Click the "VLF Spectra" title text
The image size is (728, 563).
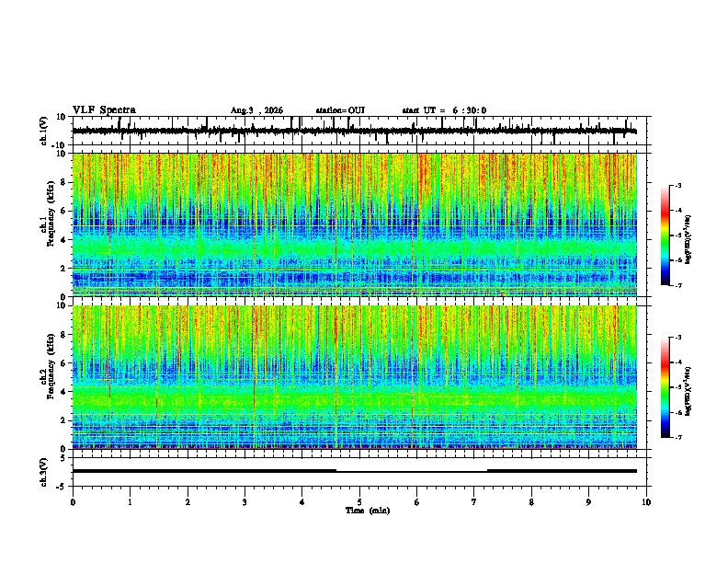pos(104,110)
